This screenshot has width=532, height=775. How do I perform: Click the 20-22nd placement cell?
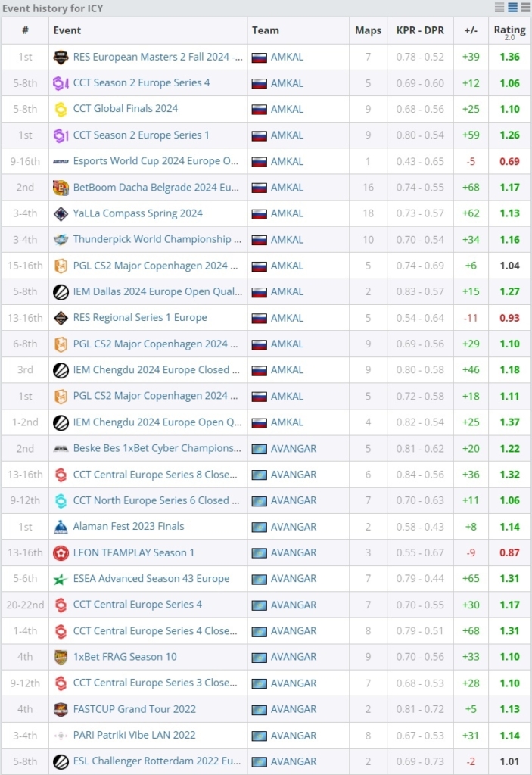tap(25, 605)
